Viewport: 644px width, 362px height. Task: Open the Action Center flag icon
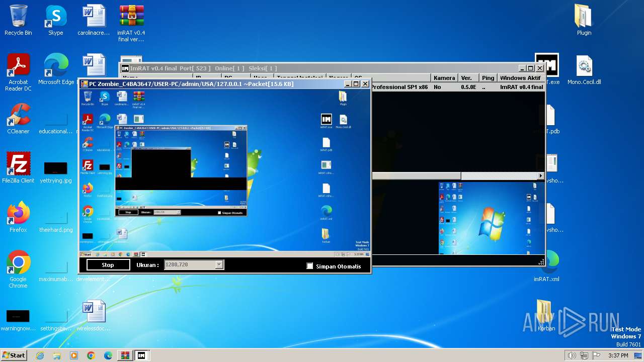tap(596, 355)
